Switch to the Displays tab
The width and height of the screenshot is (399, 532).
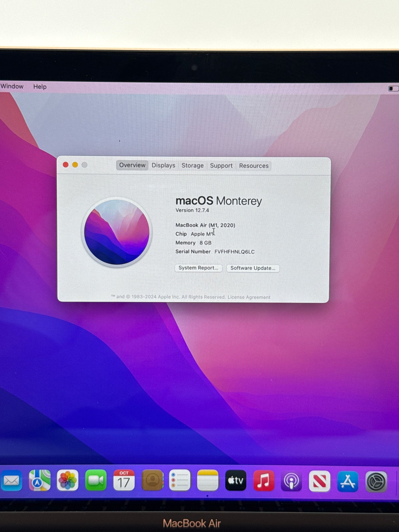[x=163, y=165]
